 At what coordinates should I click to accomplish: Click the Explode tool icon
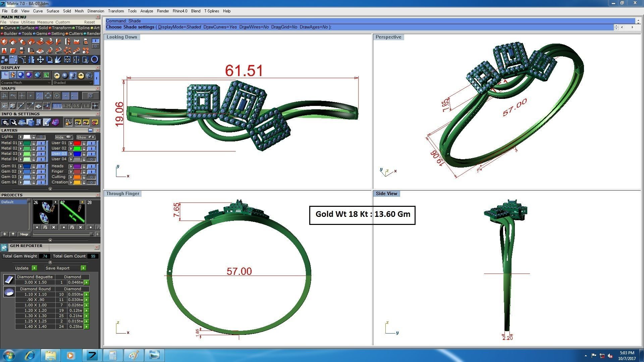pos(58,59)
